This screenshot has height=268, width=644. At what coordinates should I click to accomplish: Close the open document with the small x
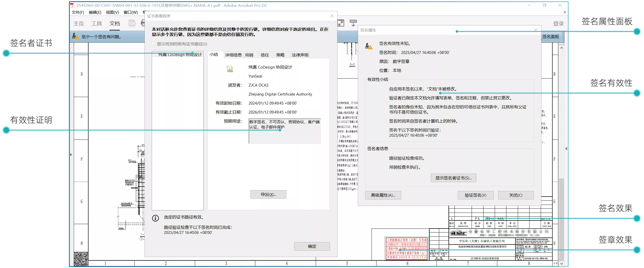[565, 12]
